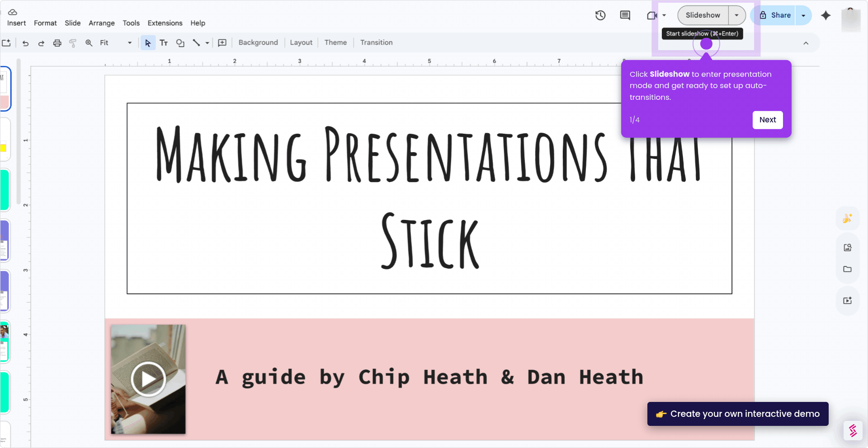This screenshot has width=868, height=448.
Task: Select the subtitle A guide by Chip Heath & Dan Heath
Action: [x=429, y=378]
